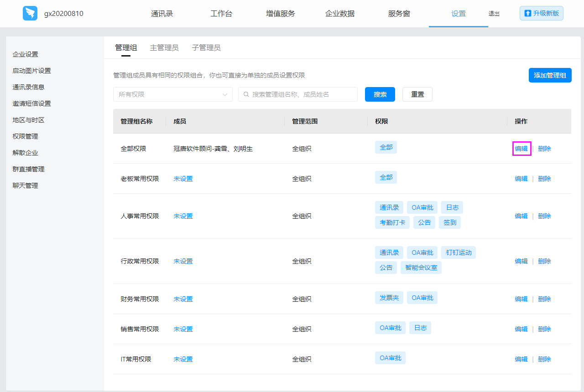The image size is (584, 392).
Task: Delete the 行政常用权限 group
Action: coord(545,261)
